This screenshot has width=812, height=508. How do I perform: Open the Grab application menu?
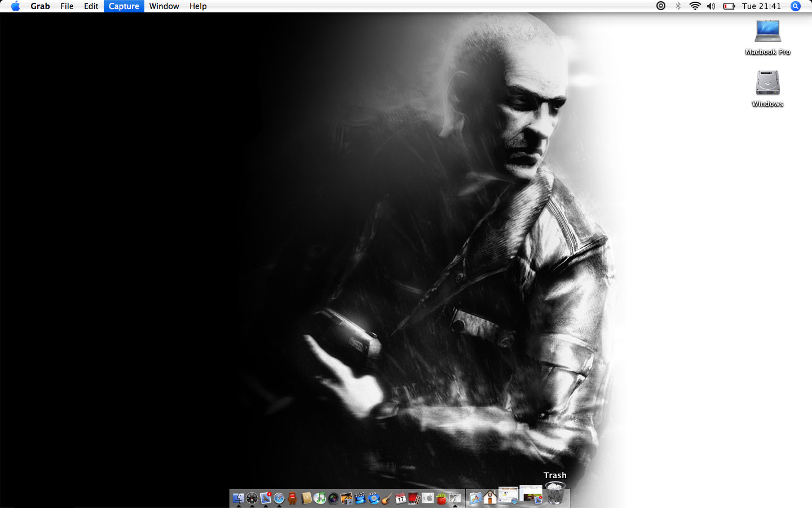[40, 6]
